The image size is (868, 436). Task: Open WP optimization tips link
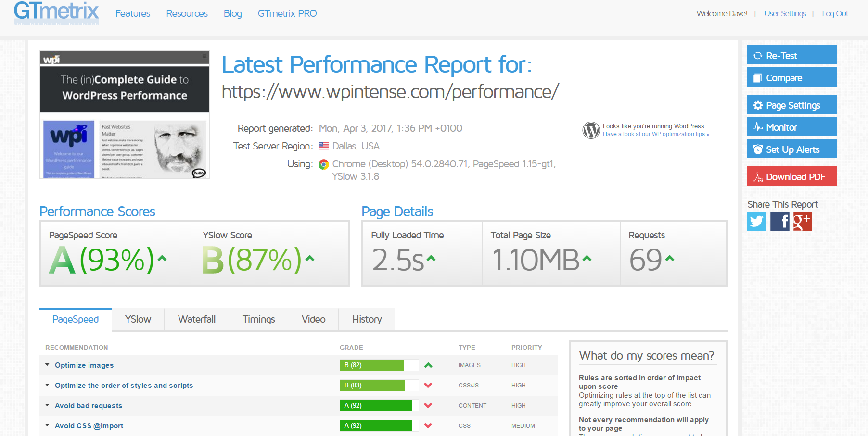(x=656, y=134)
